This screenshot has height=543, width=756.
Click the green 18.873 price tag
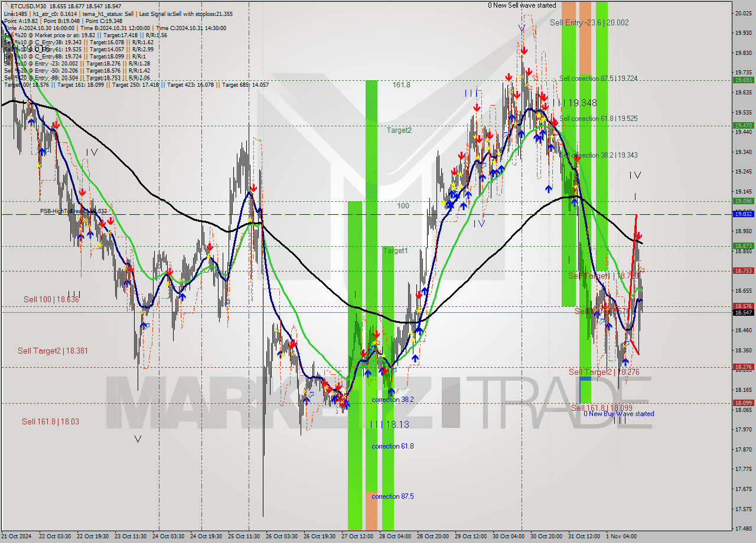click(x=743, y=246)
